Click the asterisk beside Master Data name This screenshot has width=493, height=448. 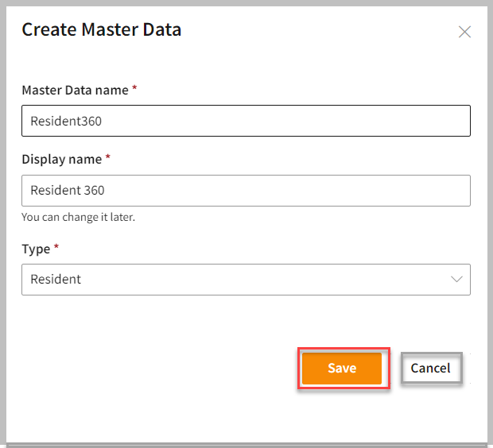pos(134,89)
